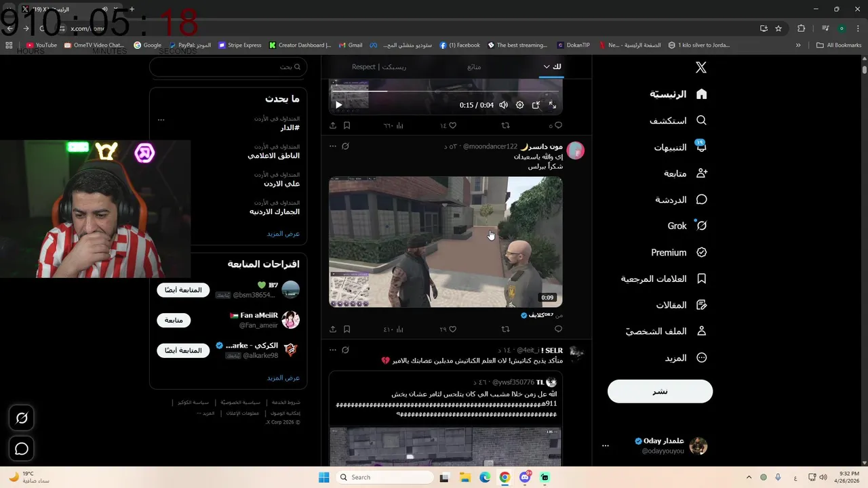Follow back bsm38654 with المتابعة أيضًا
Image resolution: width=868 pixels, height=488 pixels.
(183, 290)
